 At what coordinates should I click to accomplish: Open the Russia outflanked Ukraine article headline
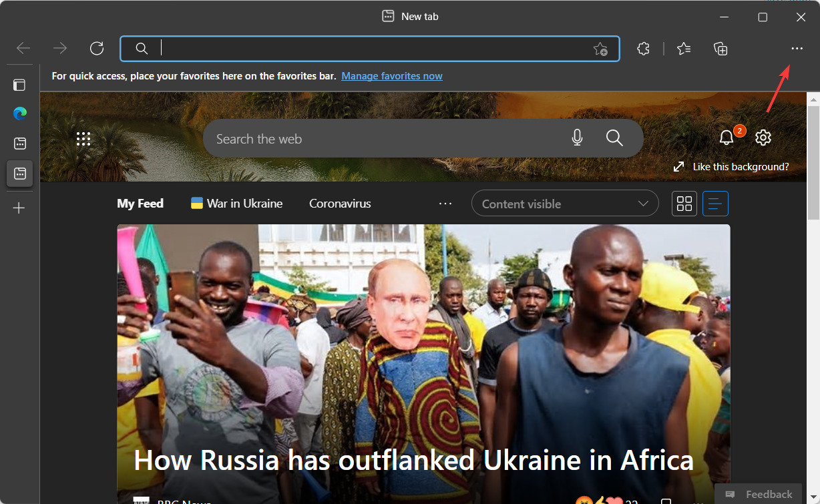point(414,461)
